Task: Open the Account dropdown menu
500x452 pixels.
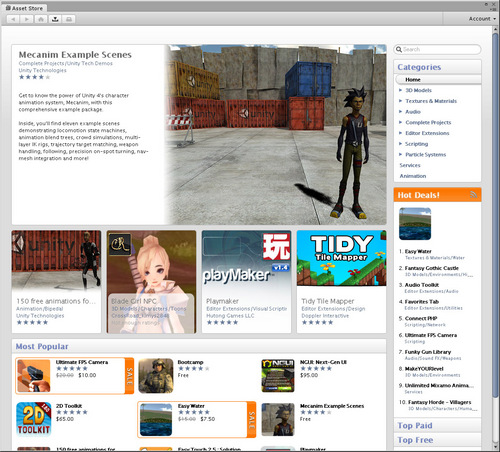Action: [x=482, y=19]
